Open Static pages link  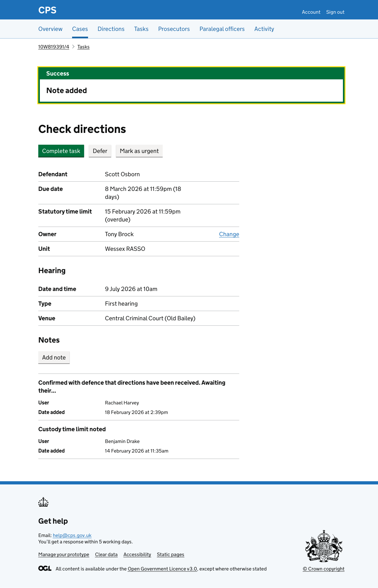pyautogui.click(x=171, y=555)
